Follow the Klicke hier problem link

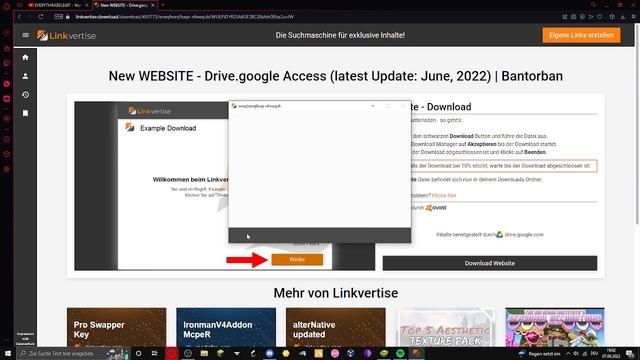click(444, 196)
